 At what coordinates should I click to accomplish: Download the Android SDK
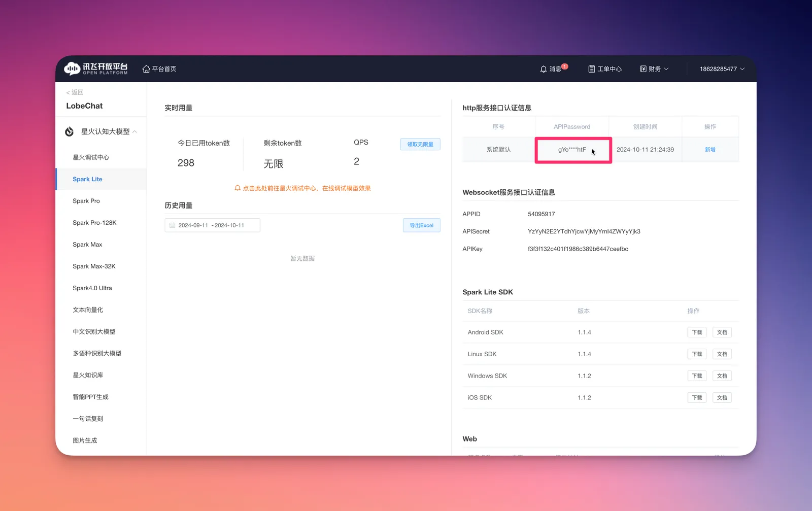click(x=697, y=332)
